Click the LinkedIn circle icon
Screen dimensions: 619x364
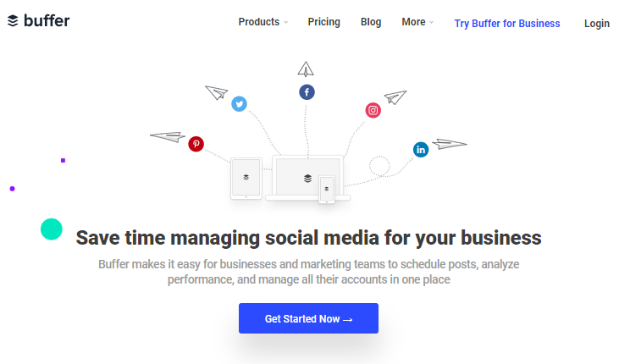[421, 150]
